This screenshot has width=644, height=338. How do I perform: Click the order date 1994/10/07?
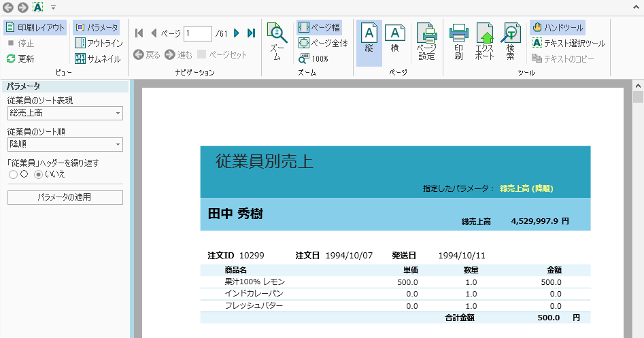click(349, 256)
